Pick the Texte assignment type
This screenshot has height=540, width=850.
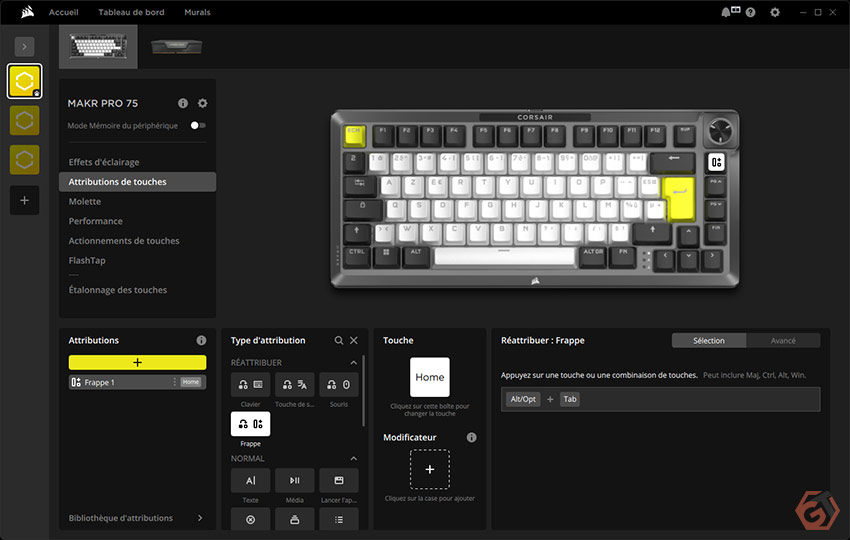tap(250, 481)
